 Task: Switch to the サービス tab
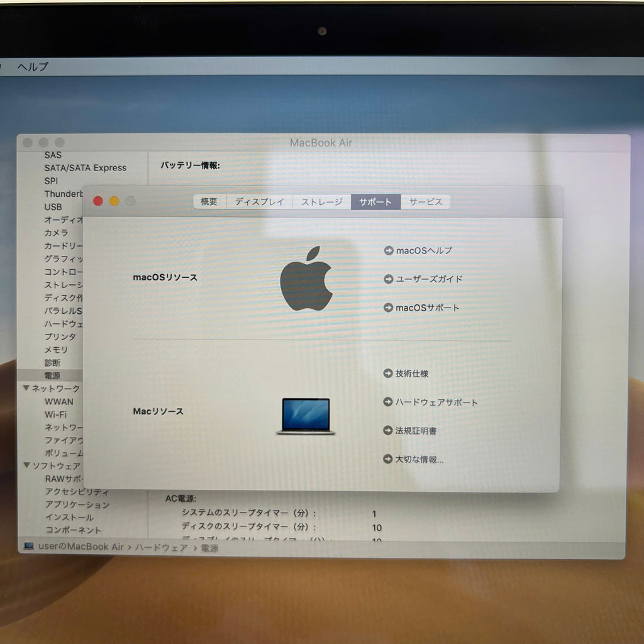tap(426, 202)
